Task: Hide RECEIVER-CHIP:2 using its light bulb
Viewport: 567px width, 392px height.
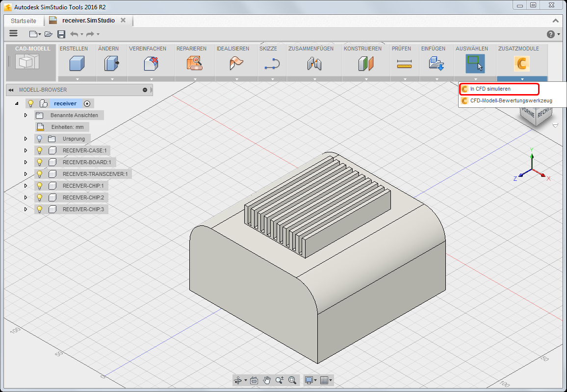Action: [40, 197]
